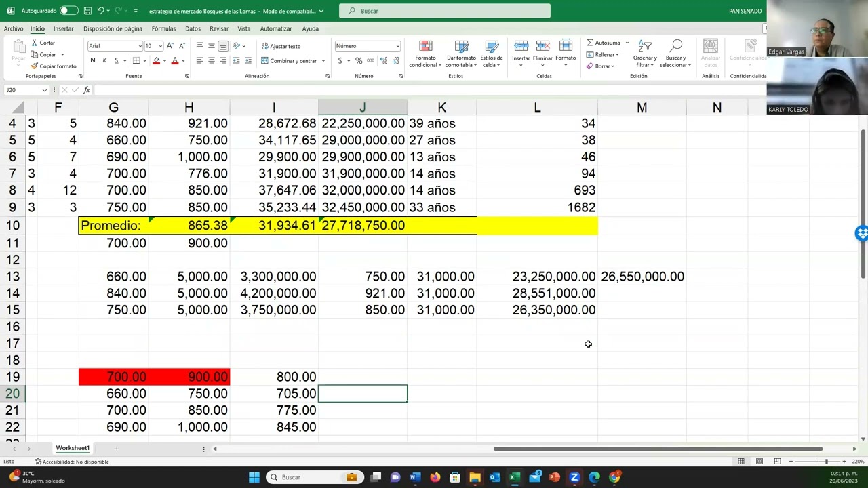
Task: Click the insert function fx icon
Action: coord(86,90)
